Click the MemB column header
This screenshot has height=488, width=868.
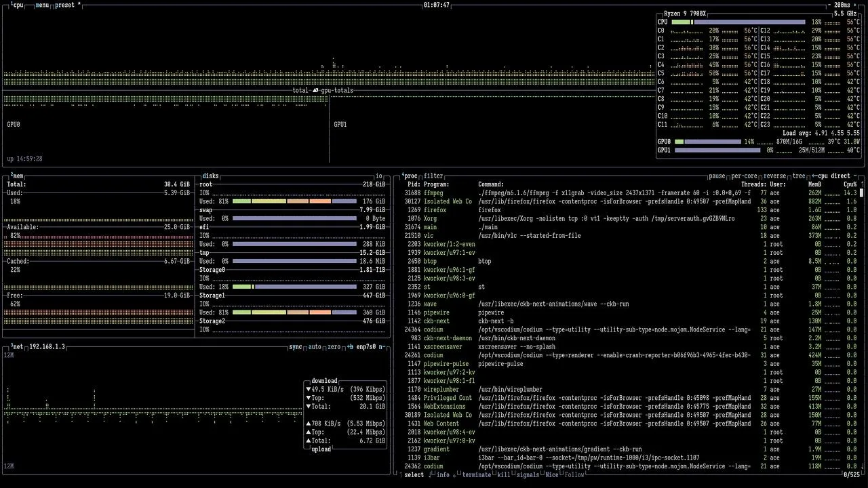click(814, 184)
